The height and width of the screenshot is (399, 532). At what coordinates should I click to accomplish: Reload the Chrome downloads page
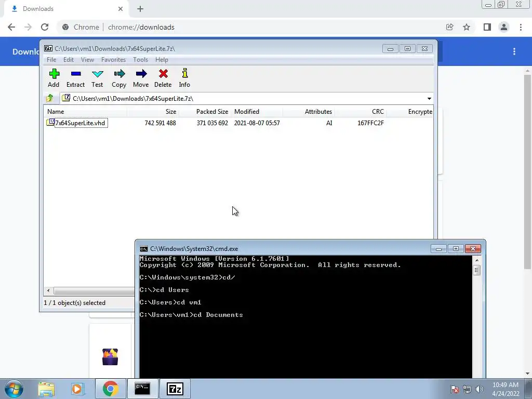tap(45, 27)
